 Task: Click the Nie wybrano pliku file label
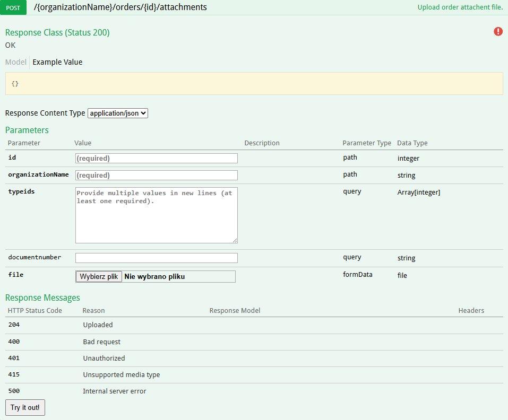click(154, 276)
